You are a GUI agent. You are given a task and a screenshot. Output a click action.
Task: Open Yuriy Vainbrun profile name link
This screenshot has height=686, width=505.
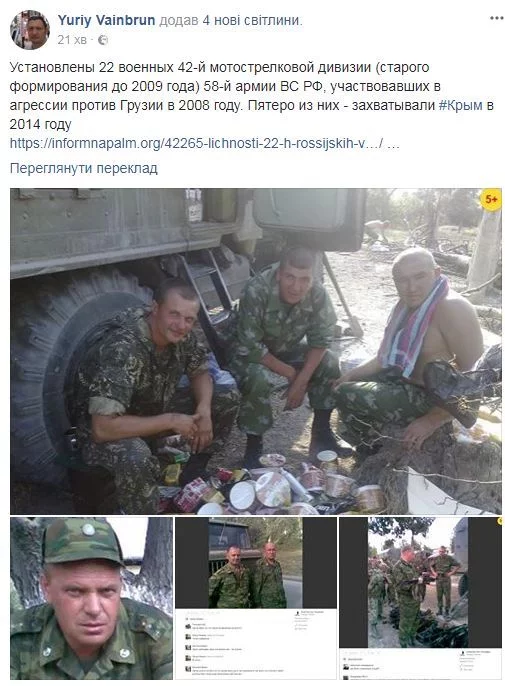106,20
